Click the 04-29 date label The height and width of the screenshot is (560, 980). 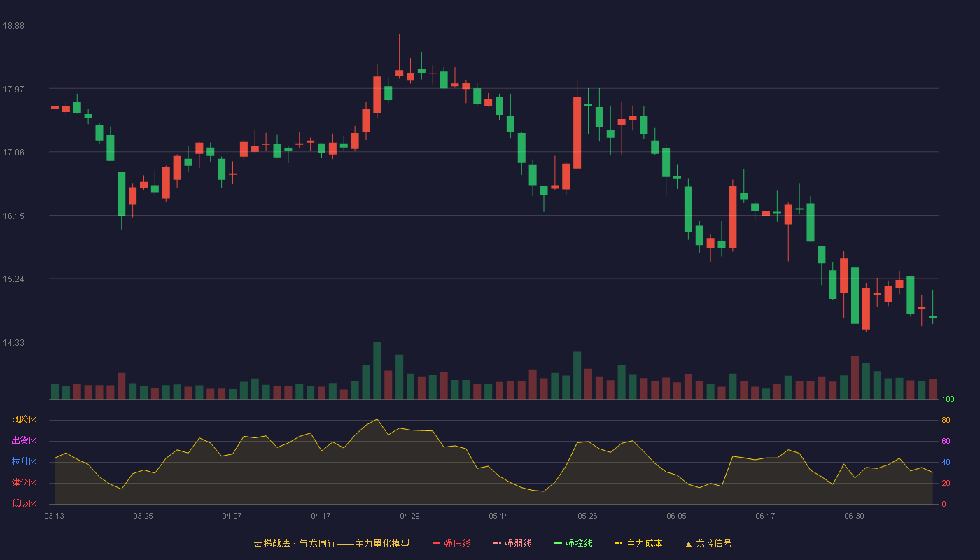coord(409,516)
